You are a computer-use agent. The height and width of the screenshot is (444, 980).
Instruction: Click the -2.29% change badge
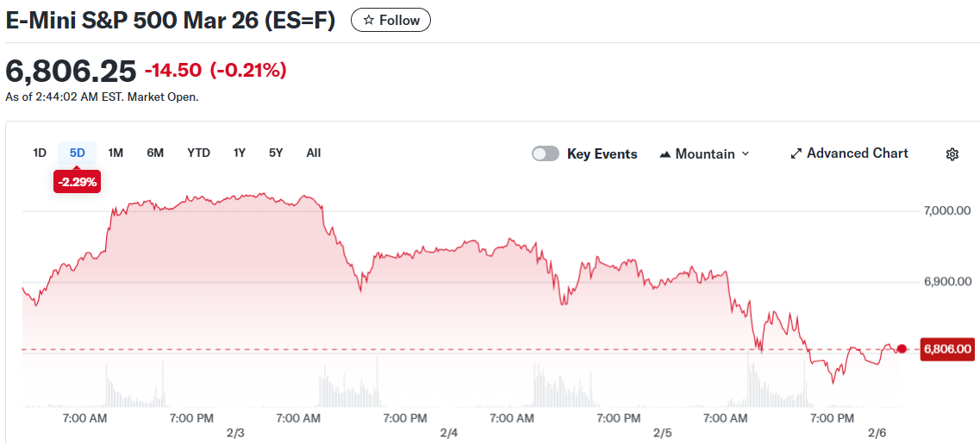(x=78, y=182)
